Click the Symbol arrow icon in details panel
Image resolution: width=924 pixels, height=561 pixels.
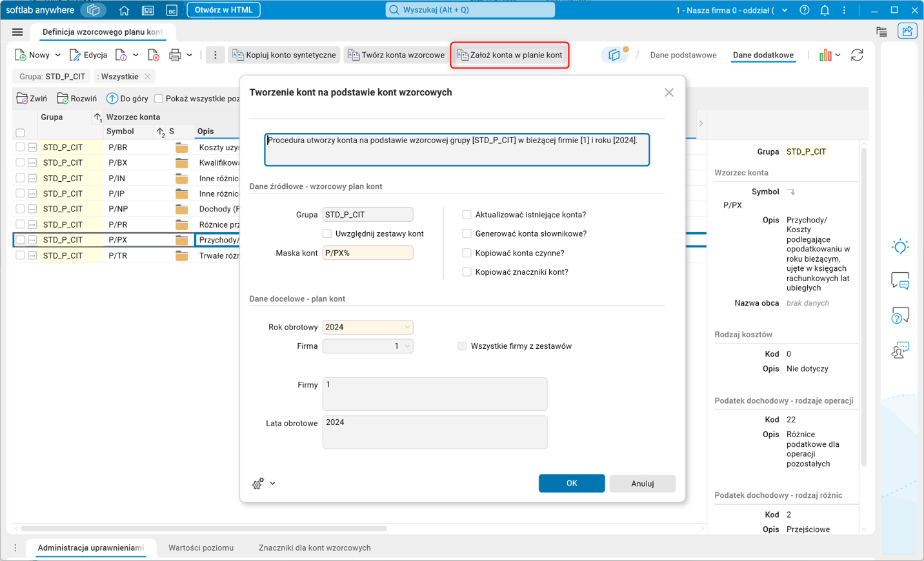pos(791,192)
